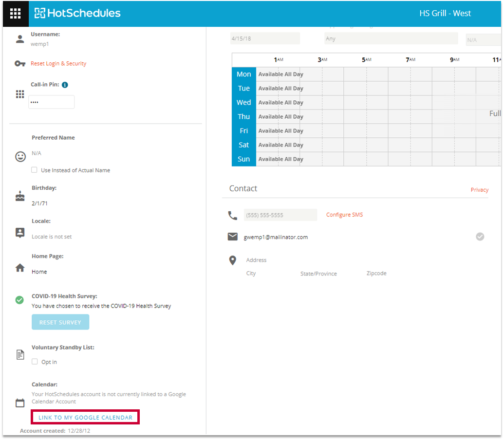Click the email verified checkmark icon
This screenshot has width=504, height=440.
480,237
